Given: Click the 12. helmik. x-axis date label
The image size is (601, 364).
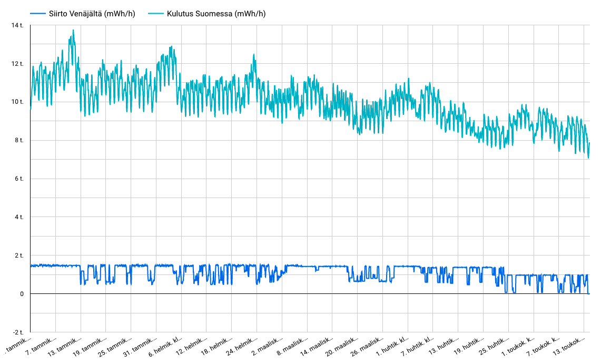Looking at the screenshot, I should click(191, 346).
